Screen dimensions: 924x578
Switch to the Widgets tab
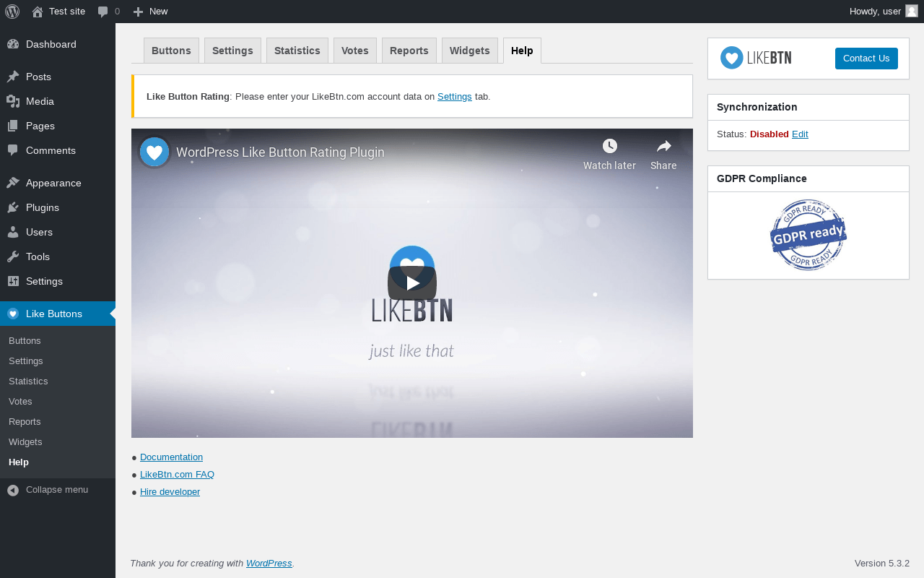(470, 51)
